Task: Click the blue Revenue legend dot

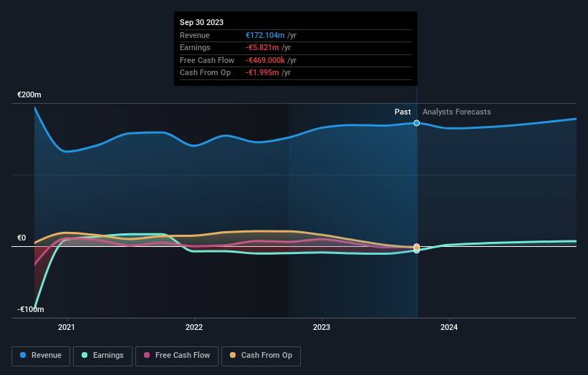Action: tap(23, 355)
